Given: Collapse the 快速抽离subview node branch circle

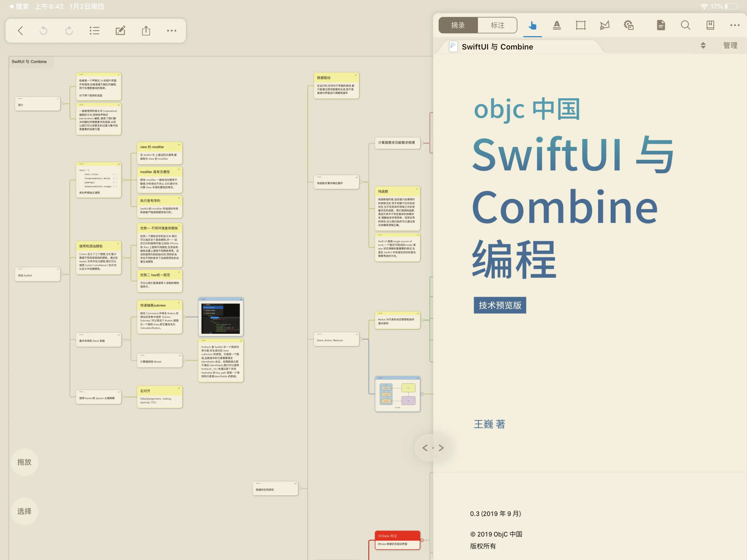Looking at the screenshot, I should [x=184, y=317].
